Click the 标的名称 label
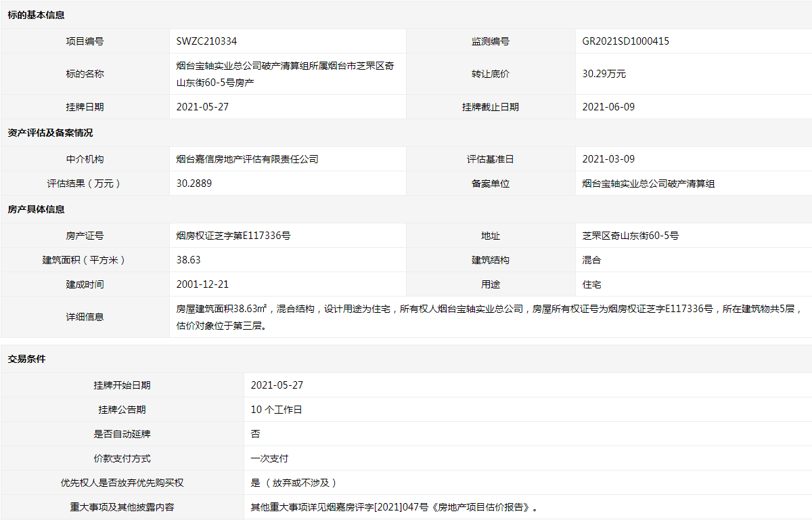812x520 pixels. point(85,74)
